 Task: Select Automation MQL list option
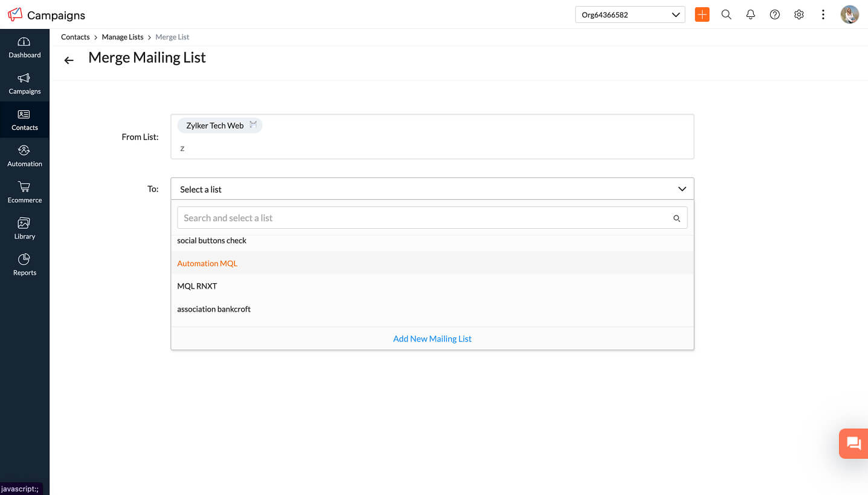point(207,263)
